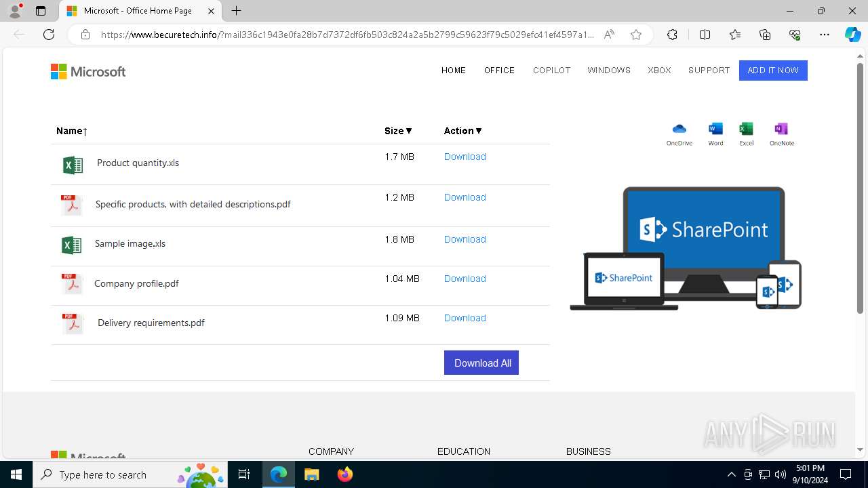Open Windows Start menu
The height and width of the screenshot is (488, 868).
click(x=16, y=474)
